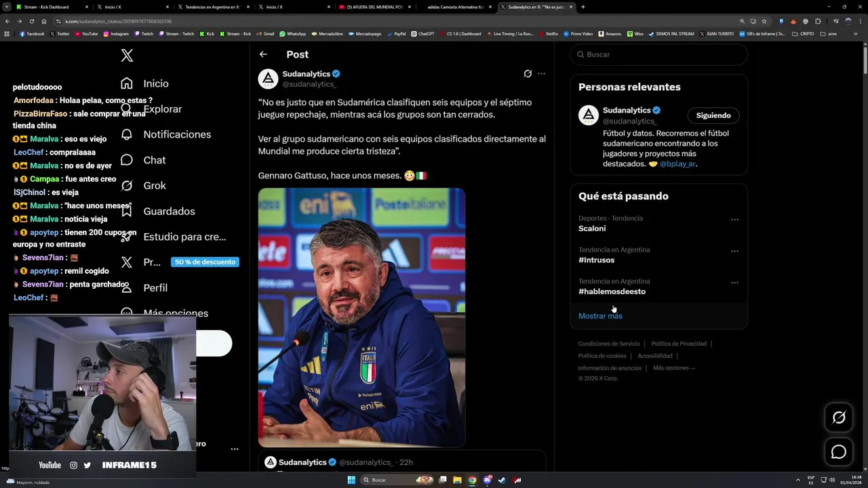Open Notificaciones in X sidebar
This screenshot has width=868, height=488.
177,134
